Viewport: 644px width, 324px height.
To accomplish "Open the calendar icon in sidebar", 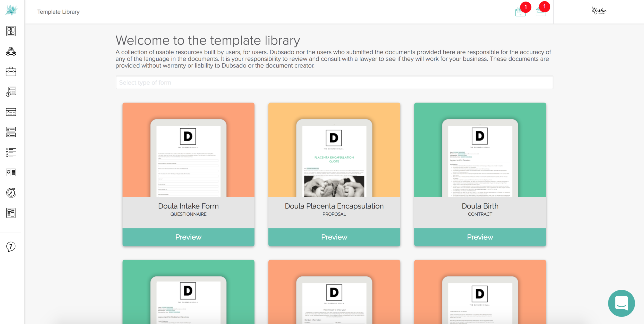I will tap(11, 112).
